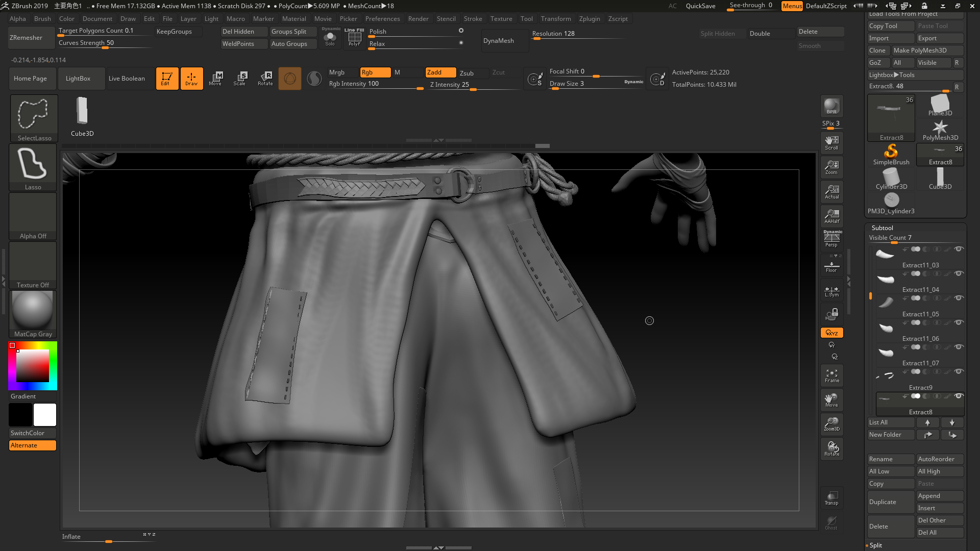The height and width of the screenshot is (551, 980).
Task: Open the Stroke menu
Action: 473,19
